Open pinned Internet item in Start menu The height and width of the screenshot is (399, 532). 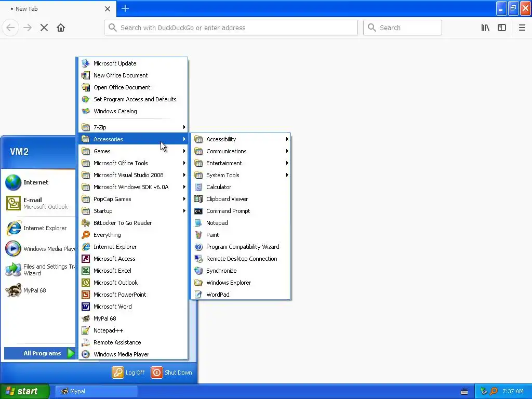[39, 182]
